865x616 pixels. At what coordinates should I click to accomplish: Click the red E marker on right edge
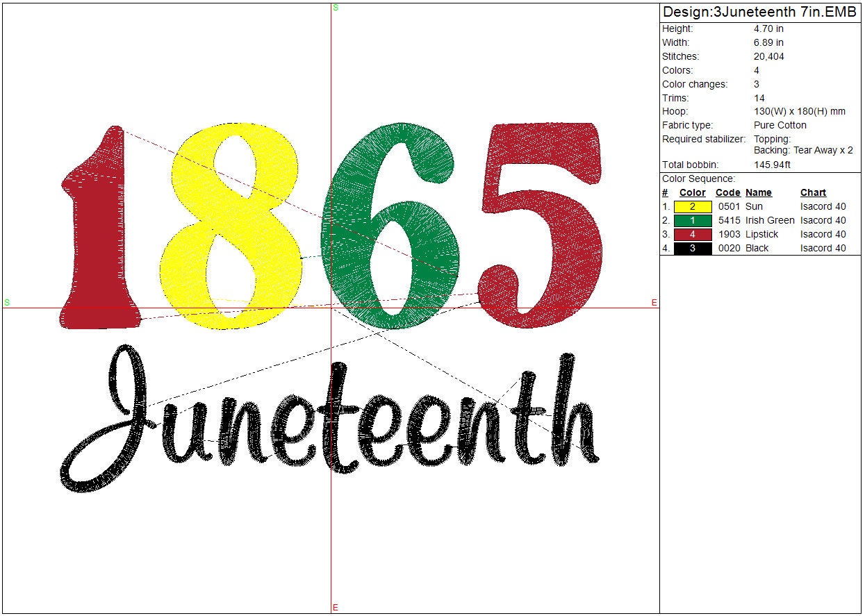pyautogui.click(x=654, y=302)
